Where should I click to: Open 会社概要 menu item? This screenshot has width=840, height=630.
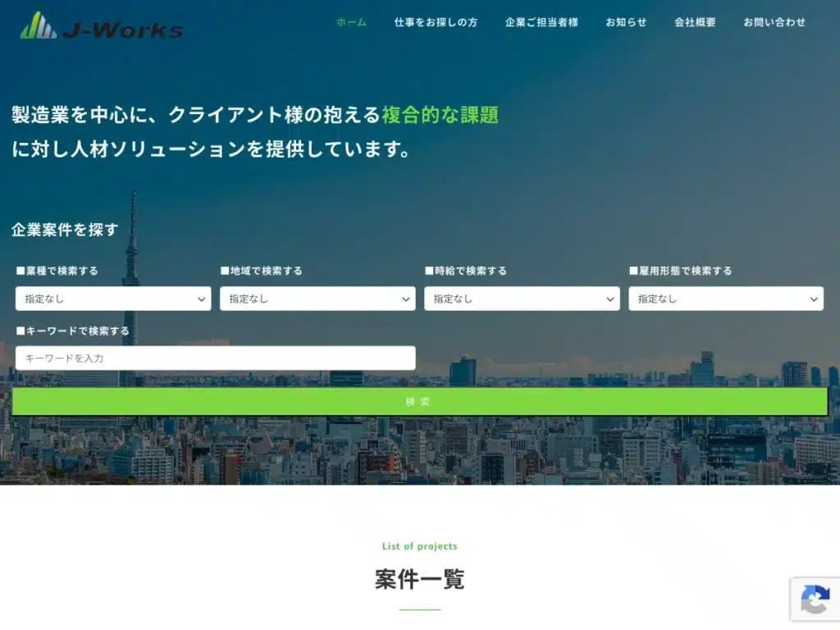(x=695, y=22)
